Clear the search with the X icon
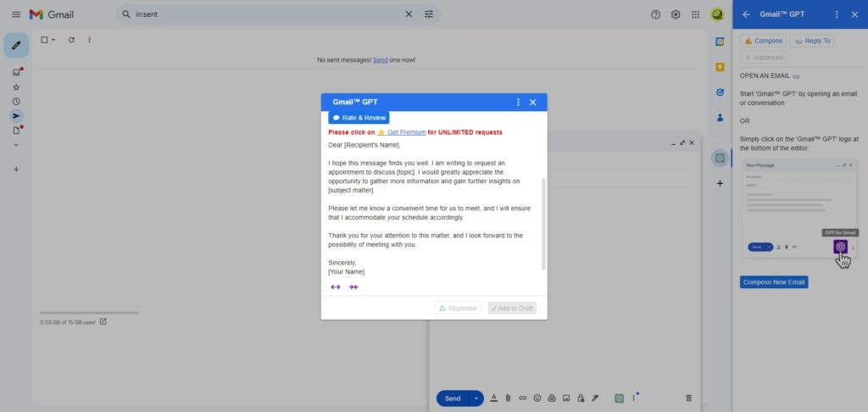The height and width of the screenshot is (412, 868). coord(409,14)
